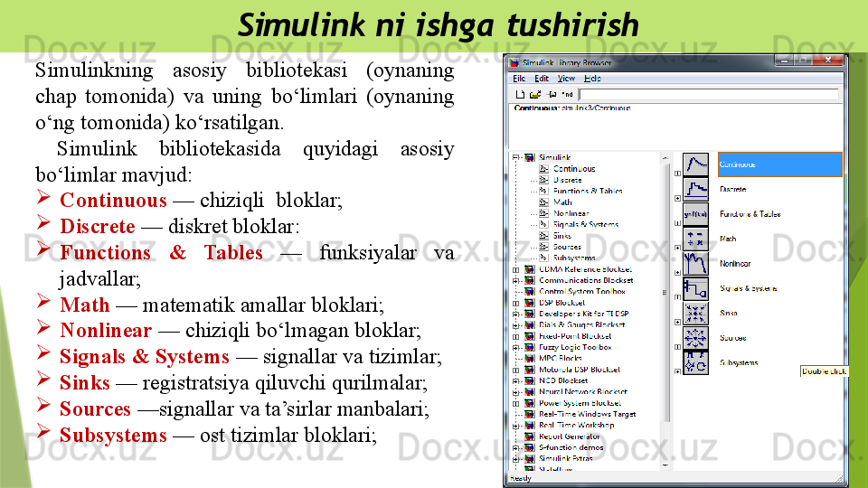Open the View menu
The image size is (868, 488).
click(565, 79)
